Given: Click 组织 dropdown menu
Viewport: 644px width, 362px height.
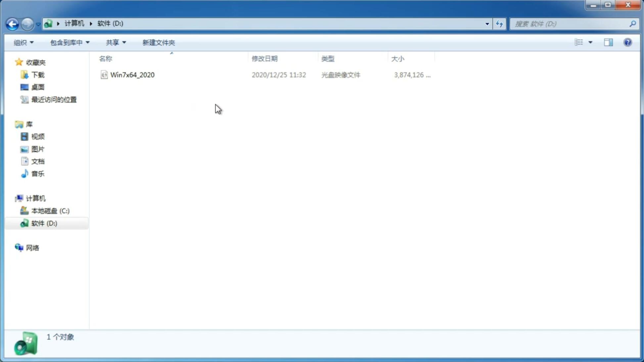Looking at the screenshot, I should pyautogui.click(x=23, y=42).
